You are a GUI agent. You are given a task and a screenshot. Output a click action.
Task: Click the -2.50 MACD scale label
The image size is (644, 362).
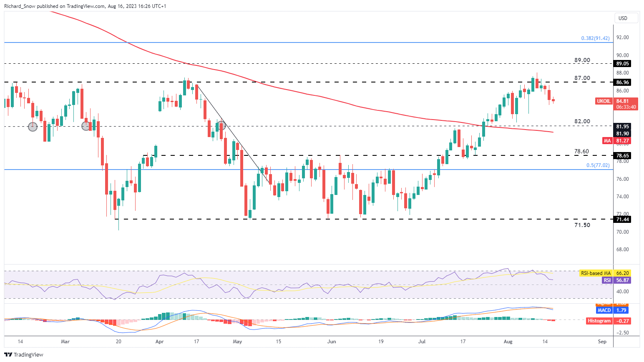(622, 333)
